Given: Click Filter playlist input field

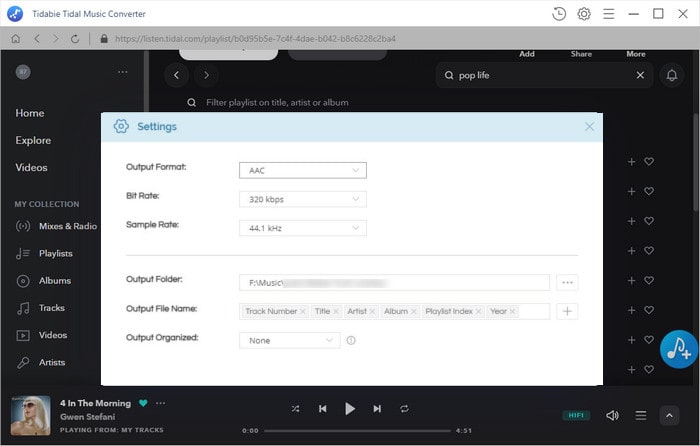Looking at the screenshot, I should coord(277,102).
